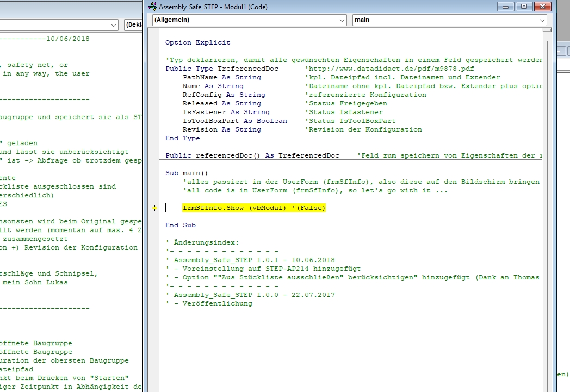The height and width of the screenshot is (392, 570).
Task: Click the 'Status IsToolBoxPart' comment
Action: point(350,121)
